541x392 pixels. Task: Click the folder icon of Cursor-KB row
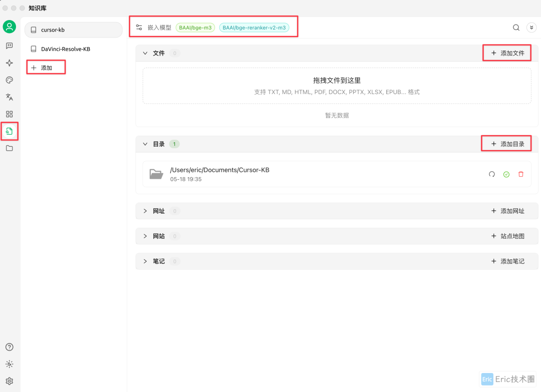pyautogui.click(x=156, y=174)
